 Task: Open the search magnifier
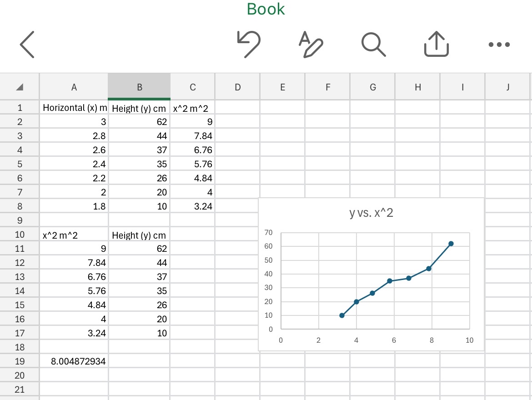coord(374,45)
